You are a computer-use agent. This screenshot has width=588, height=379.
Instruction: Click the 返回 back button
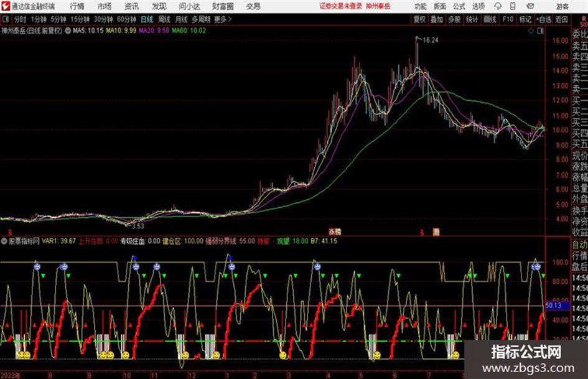561,19
